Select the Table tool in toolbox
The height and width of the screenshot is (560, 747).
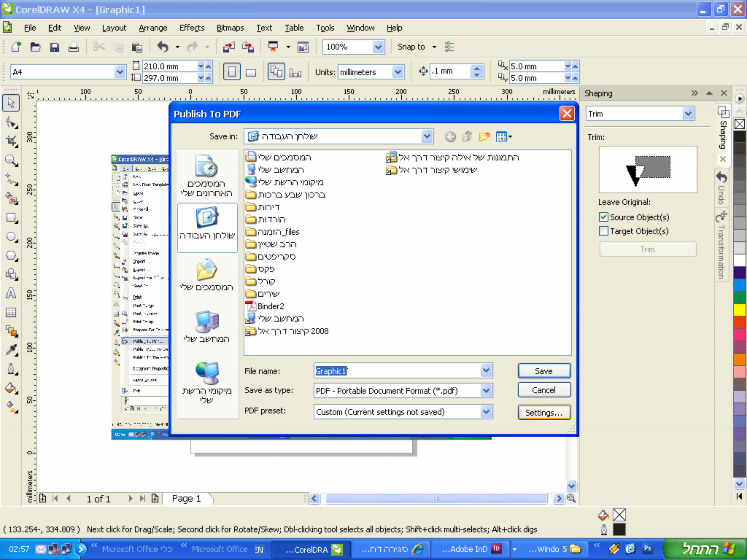pyautogui.click(x=11, y=312)
